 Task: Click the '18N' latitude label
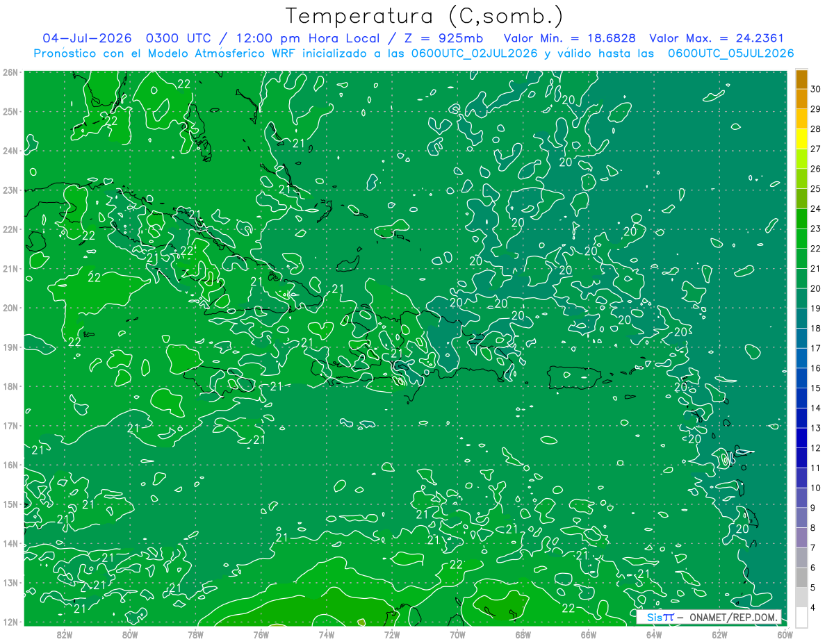(x=10, y=386)
